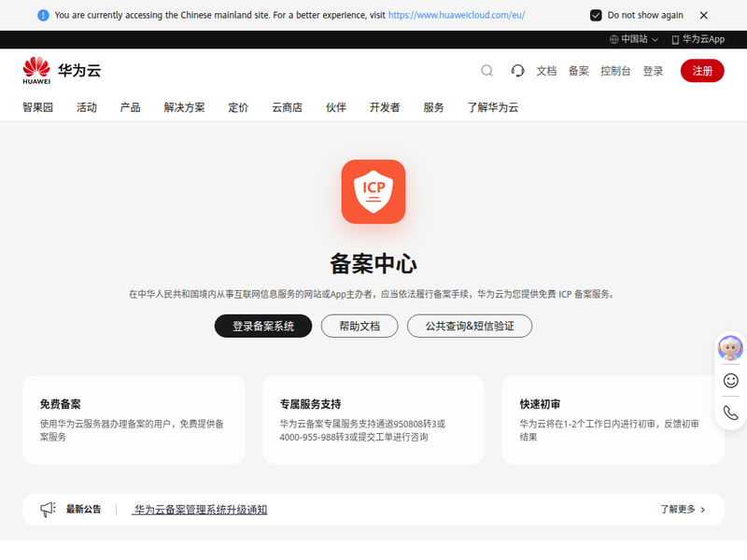The height and width of the screenshot is (560, 747).
Task: Open the 云商店 menu
Action: (x=288, y=107)
